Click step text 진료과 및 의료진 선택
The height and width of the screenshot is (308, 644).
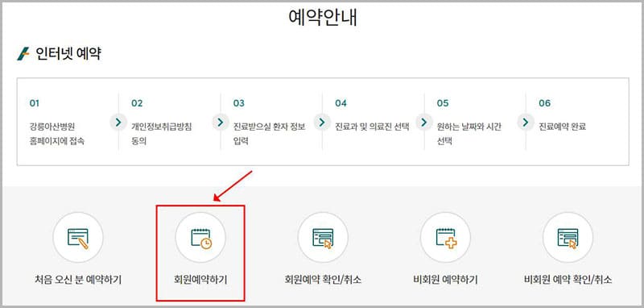tap(372, 127)
